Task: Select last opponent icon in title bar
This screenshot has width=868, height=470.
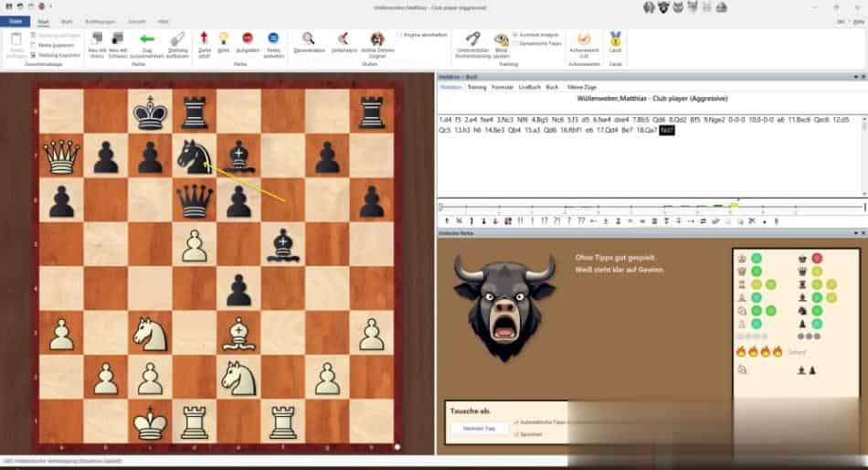Action: [x=721, y=7]
